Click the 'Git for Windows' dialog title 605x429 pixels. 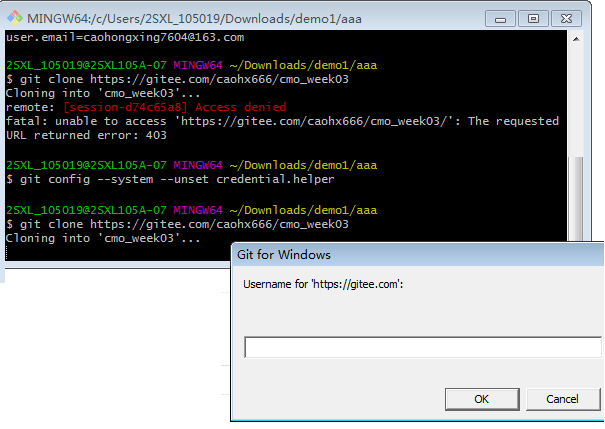tap(284, 255)
